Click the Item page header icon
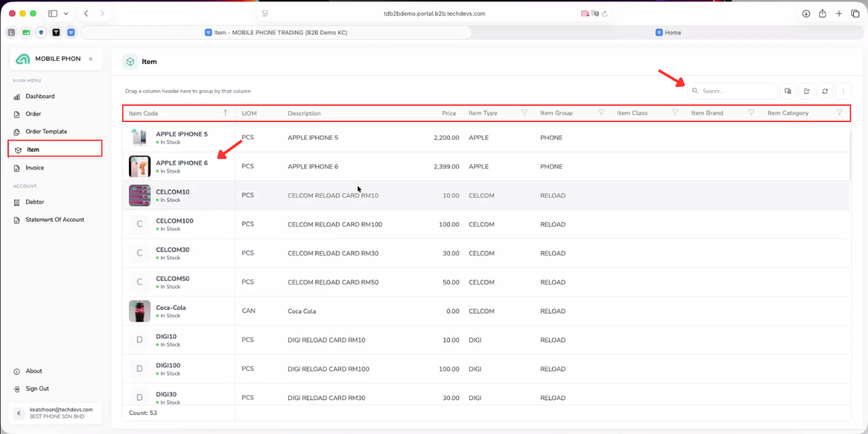868x434 pixels. [x=130, y=62]
